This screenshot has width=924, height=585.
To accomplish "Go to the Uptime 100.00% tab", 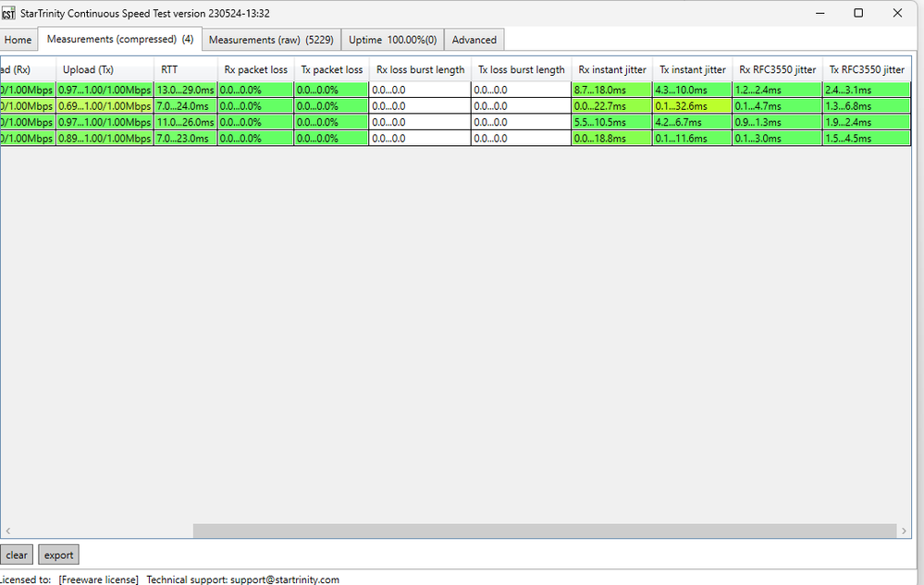I will 392,40.
